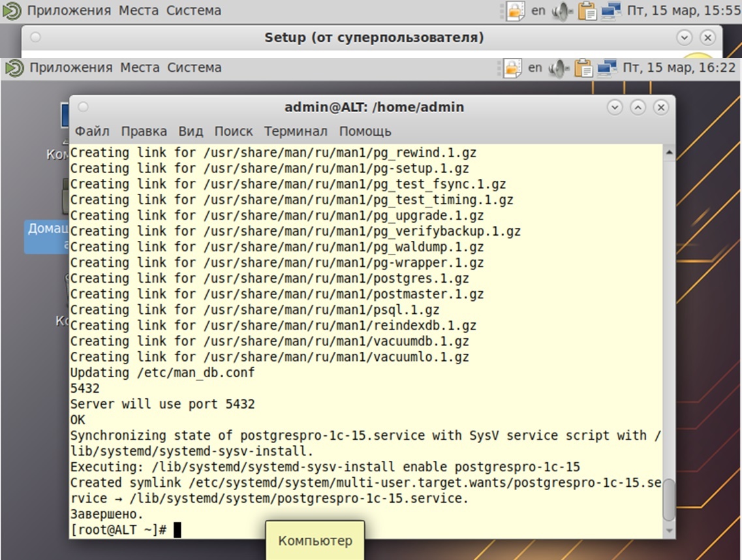
Task: Click the terminal scrollbar down arrow
Action: tap(669, 531)
